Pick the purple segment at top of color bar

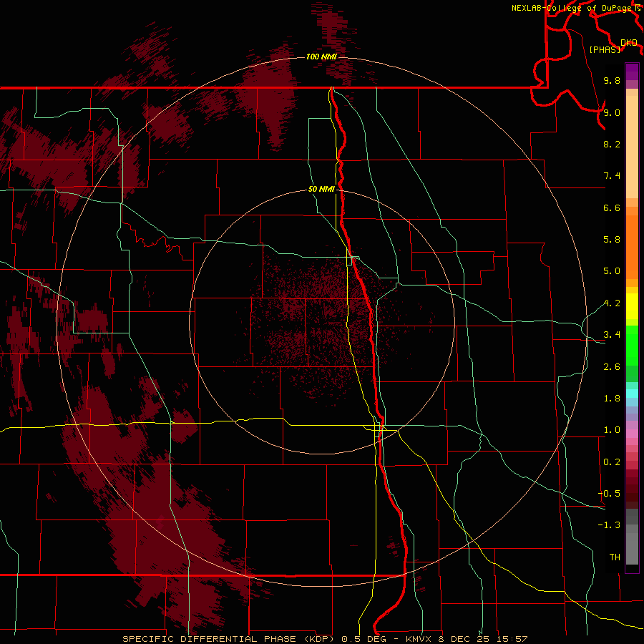coord(632,72)
